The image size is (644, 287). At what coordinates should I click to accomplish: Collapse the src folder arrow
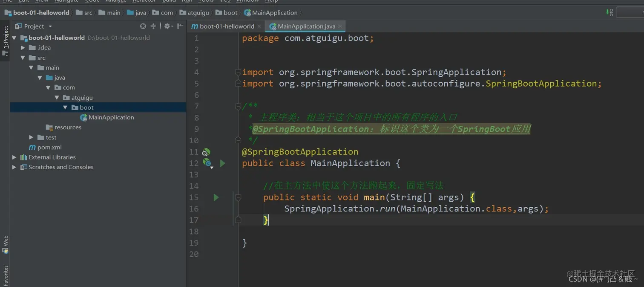pyautogui.click(x=23, y=58)
